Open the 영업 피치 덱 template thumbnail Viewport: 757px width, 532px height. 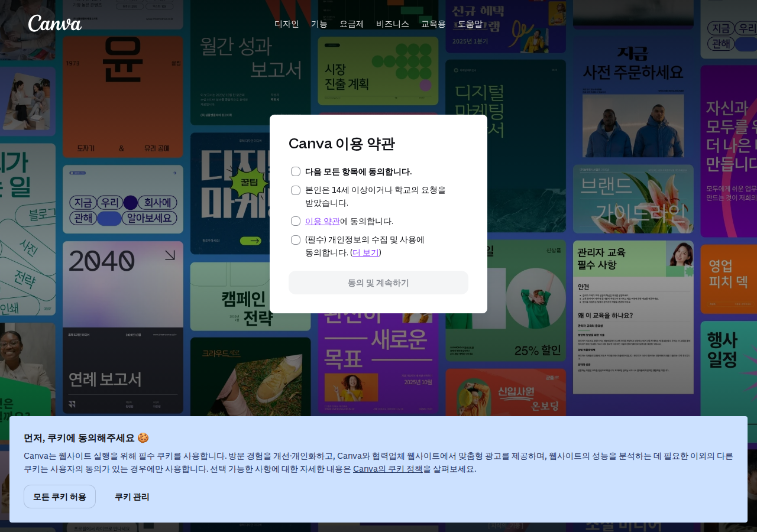pos(729,279)
